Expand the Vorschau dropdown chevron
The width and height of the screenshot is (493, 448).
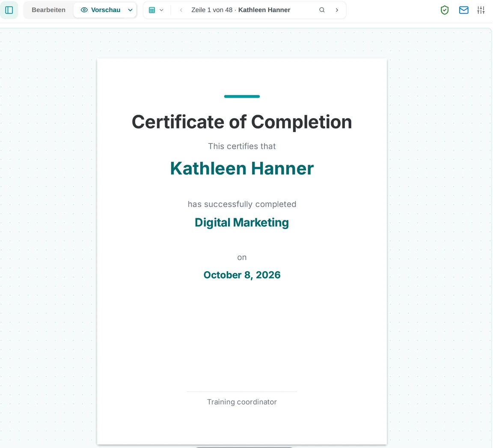(x=130, y=10)
